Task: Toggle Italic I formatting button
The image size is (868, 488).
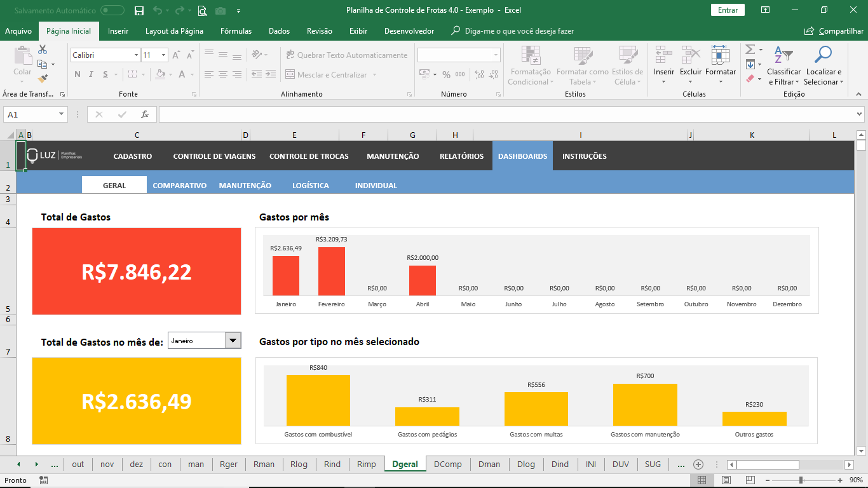Action: 92,74
